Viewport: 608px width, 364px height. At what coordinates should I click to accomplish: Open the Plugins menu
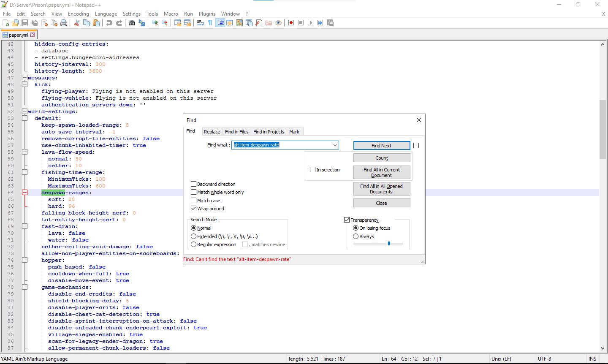coord(207,14)
